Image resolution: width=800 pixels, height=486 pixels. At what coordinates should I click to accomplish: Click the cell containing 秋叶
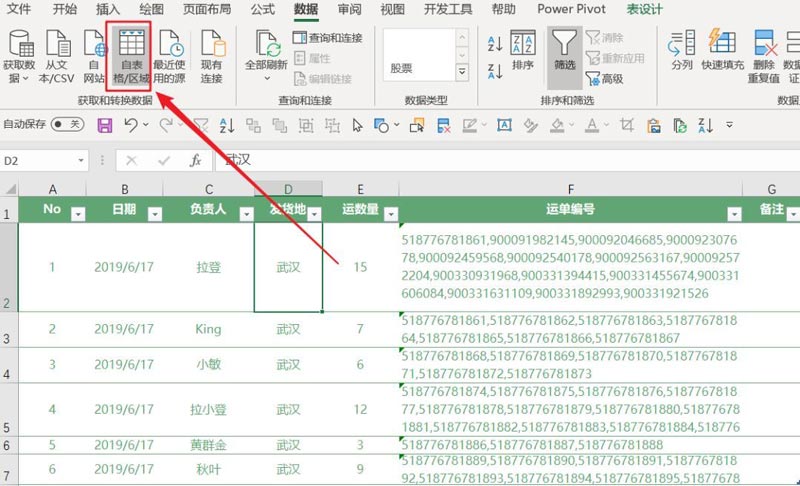pyautogui.click(x=209, y=469)
